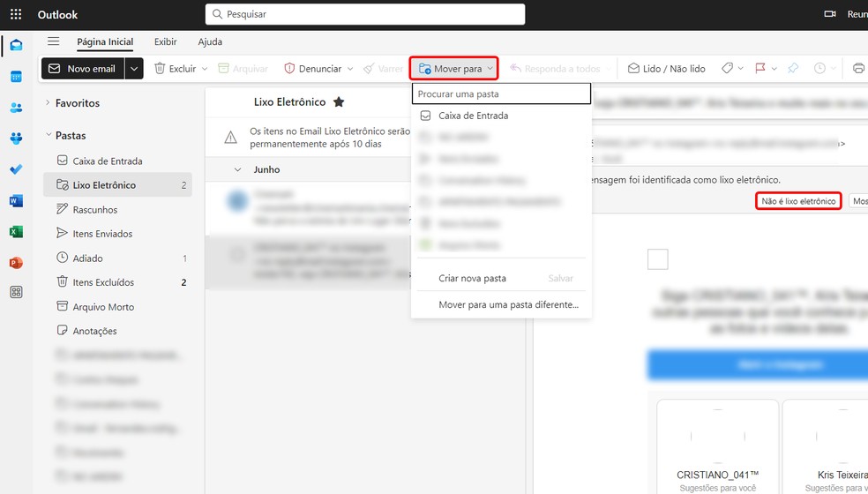The width and height of the screenshot is (868, 494).
Task: Click Lido / Não lido envelope button
Action: [667, 69]
